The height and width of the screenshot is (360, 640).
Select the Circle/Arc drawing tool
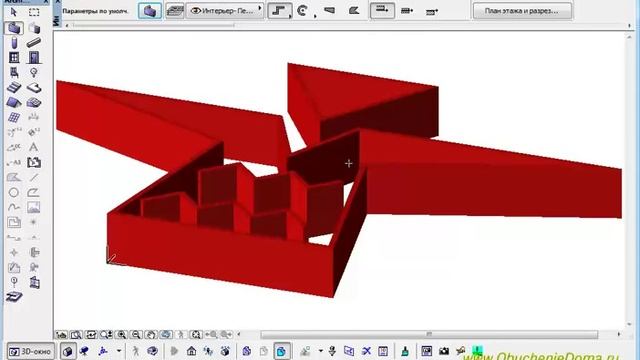click(x=14, y=192)
